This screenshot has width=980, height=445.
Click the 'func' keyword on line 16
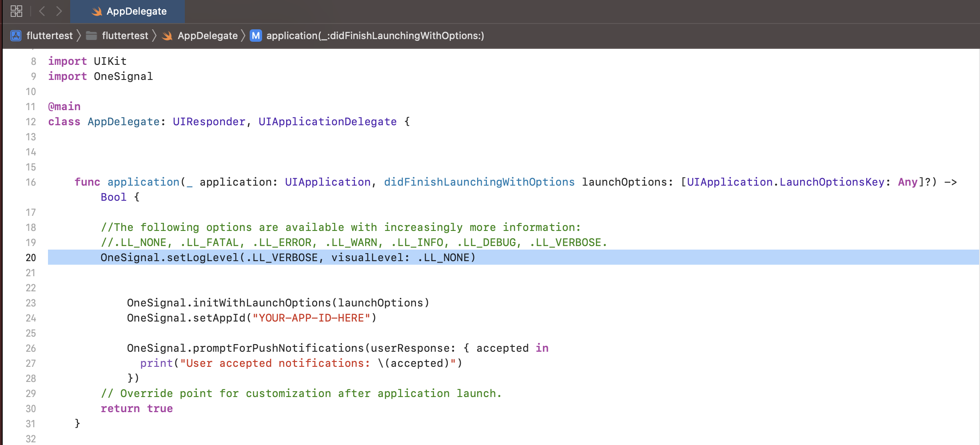pyautogui.click(x=87, y=182)
